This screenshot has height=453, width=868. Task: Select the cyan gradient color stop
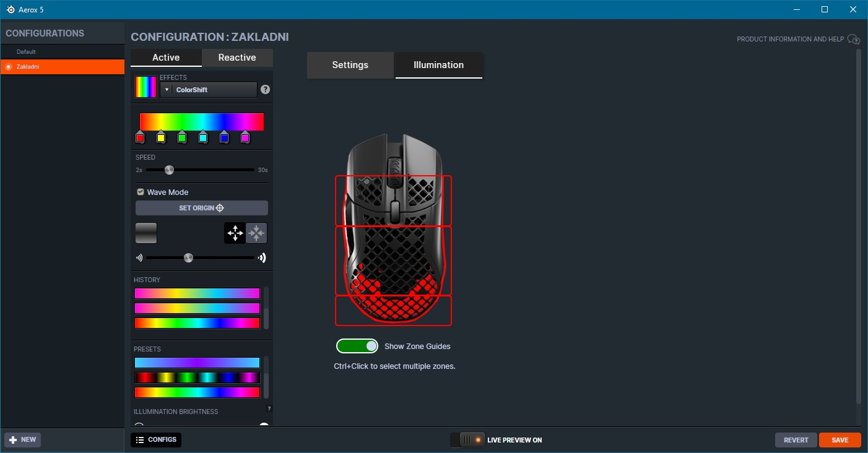203,137
